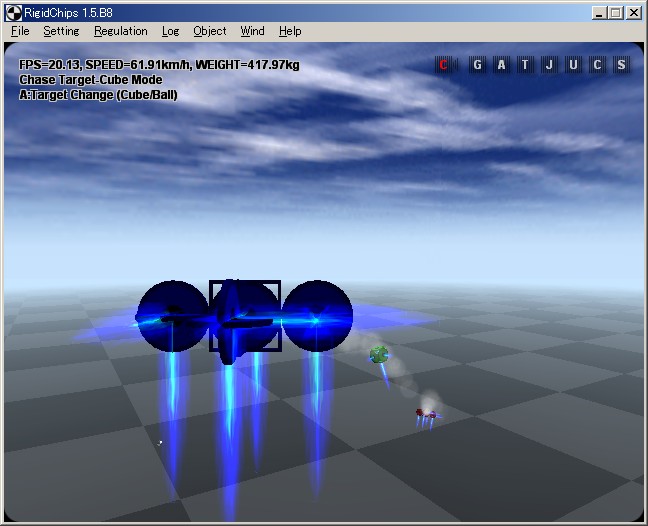Expand the Object menu

210,31
